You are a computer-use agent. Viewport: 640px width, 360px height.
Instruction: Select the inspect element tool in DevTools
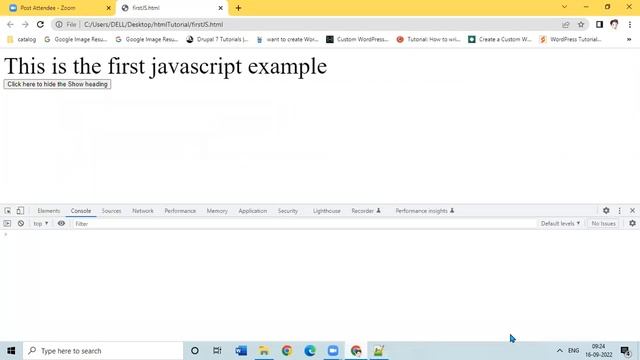(x=8, y=211)
